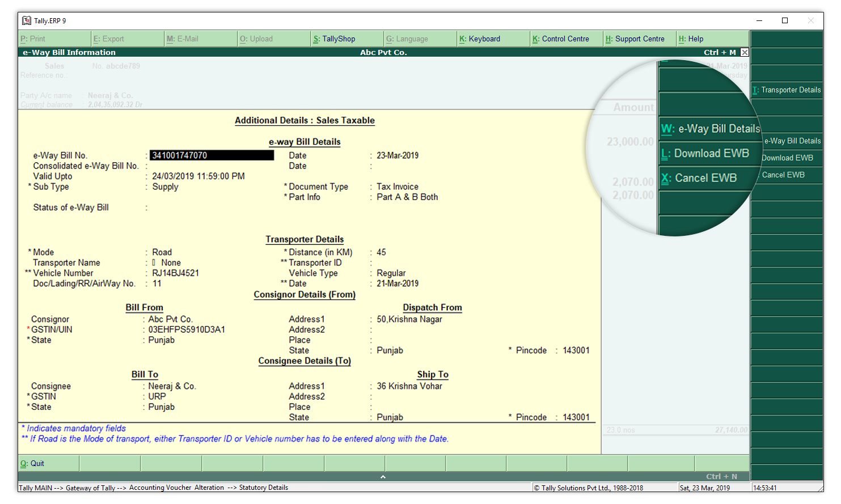Image resolution: width=841 pixels, height=504 pixels.
Task: Click the Ctrl + N bar label
Action: (x=721, y=477)
